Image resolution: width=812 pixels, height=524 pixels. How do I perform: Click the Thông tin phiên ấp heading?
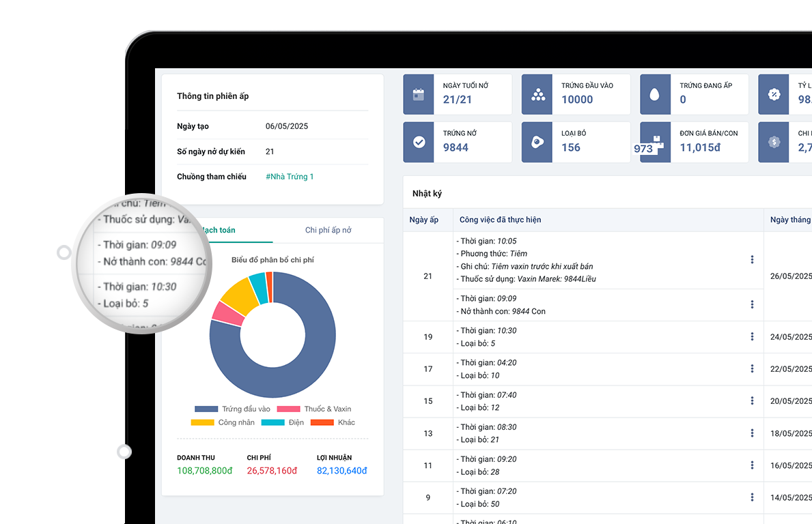[213, 96]
